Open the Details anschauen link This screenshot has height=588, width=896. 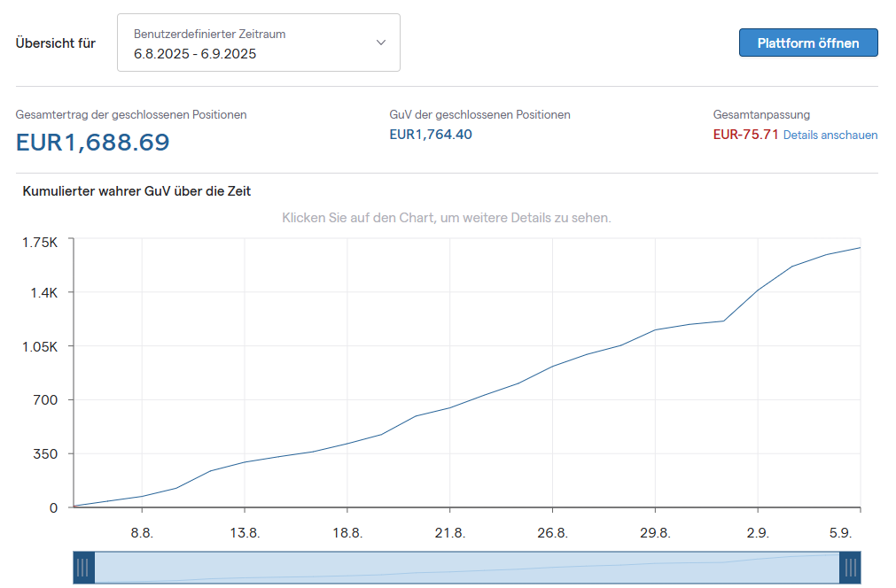(830, 135)
